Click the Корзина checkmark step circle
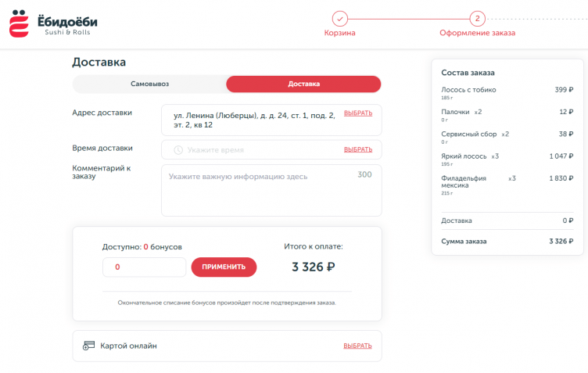This screenshot has width=588, height=373. tap(339, 19)
